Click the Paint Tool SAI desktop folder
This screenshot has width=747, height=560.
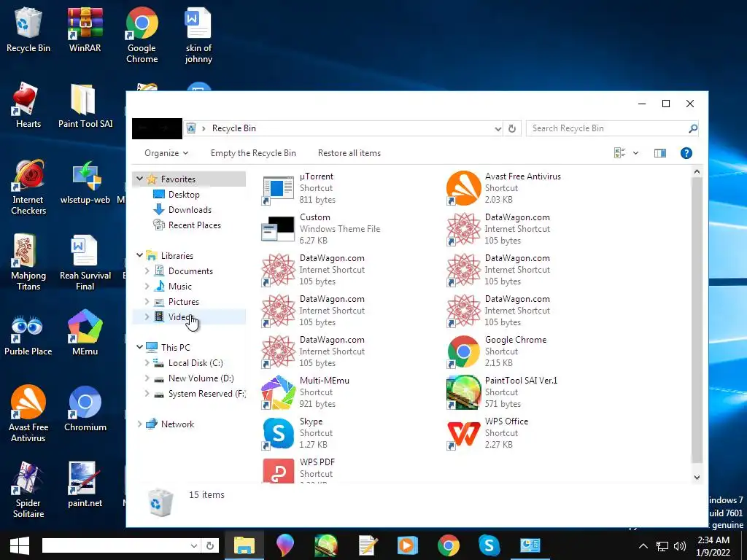pyautogui.click(x=85, y=105)
